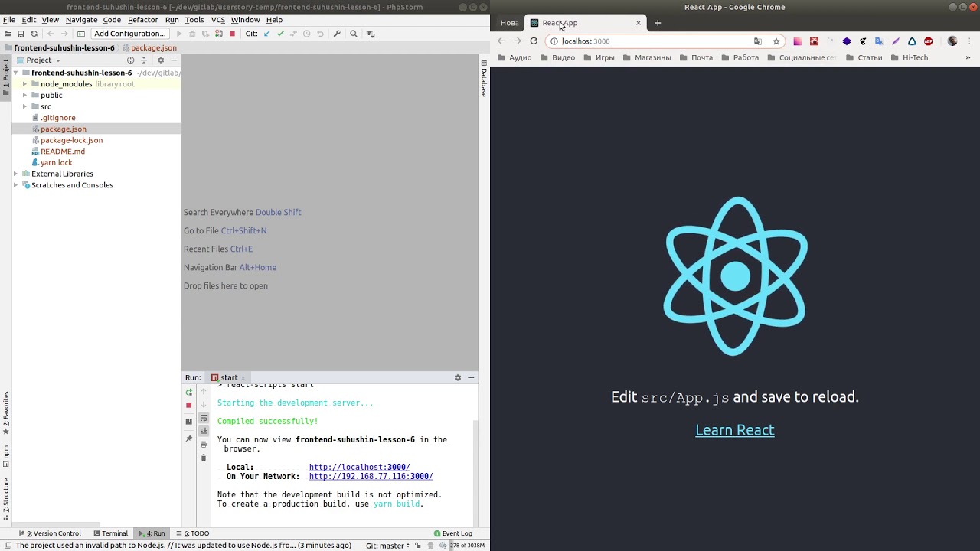Toggle scroll to end in Run console
This screenshot has width=980, height=551.
coord(204,431)
